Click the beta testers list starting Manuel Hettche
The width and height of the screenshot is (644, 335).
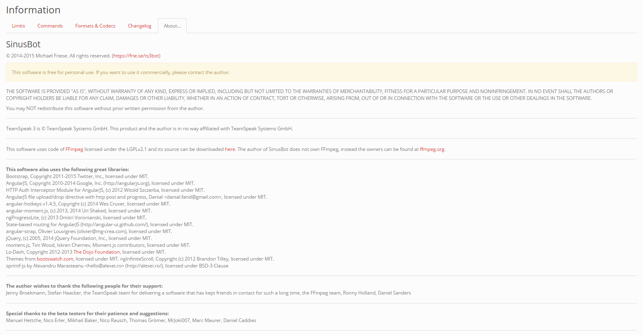[x=131, y=320]
